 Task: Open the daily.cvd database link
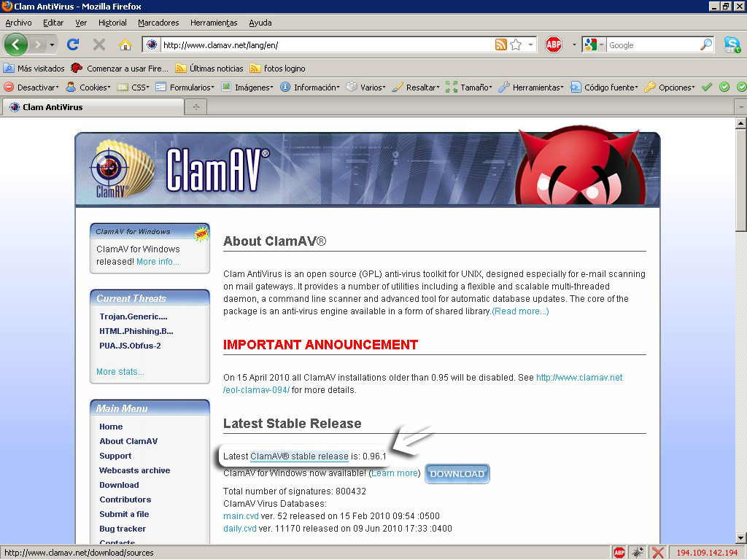240,529
